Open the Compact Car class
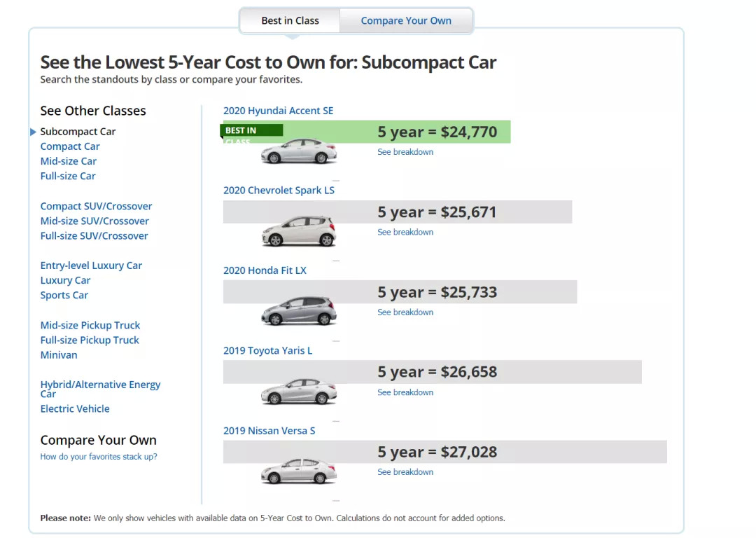This screenshot has height=538, width=756. click(x=70, y=146)
